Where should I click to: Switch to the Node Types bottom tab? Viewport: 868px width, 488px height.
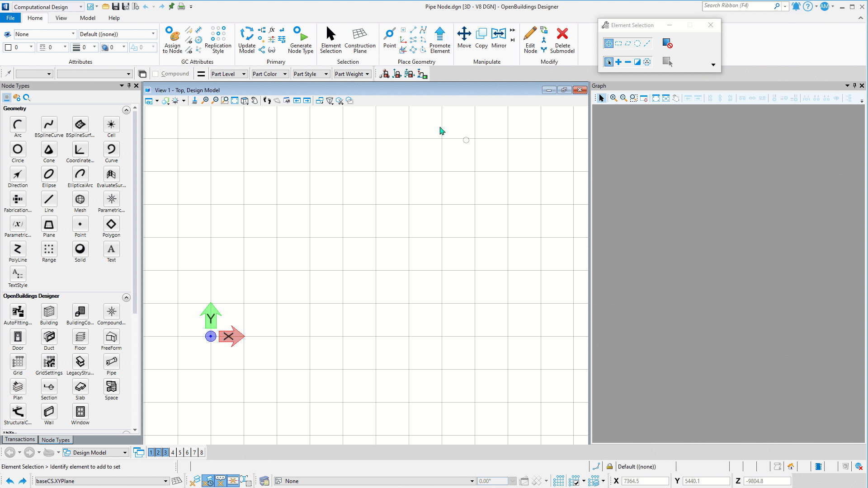[x=56, y=440]
